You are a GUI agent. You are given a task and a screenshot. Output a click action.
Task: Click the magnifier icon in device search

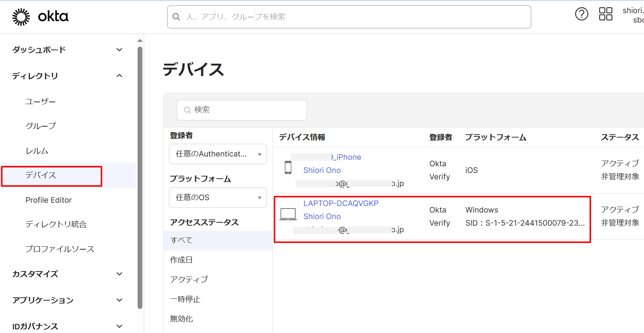coord(187,110)
